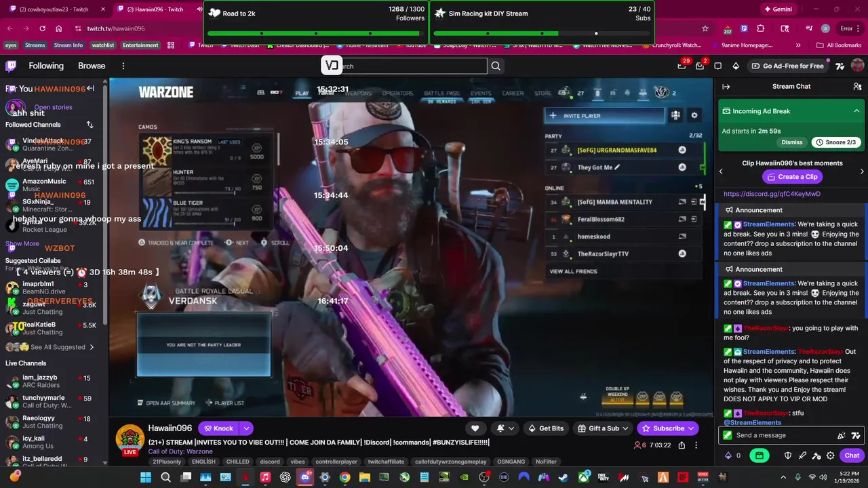Open Steam from the Windows taskbar
Image resolution: width=868 pixels, height=488 pixels.
pyautogui.click(x=563, y=477)
